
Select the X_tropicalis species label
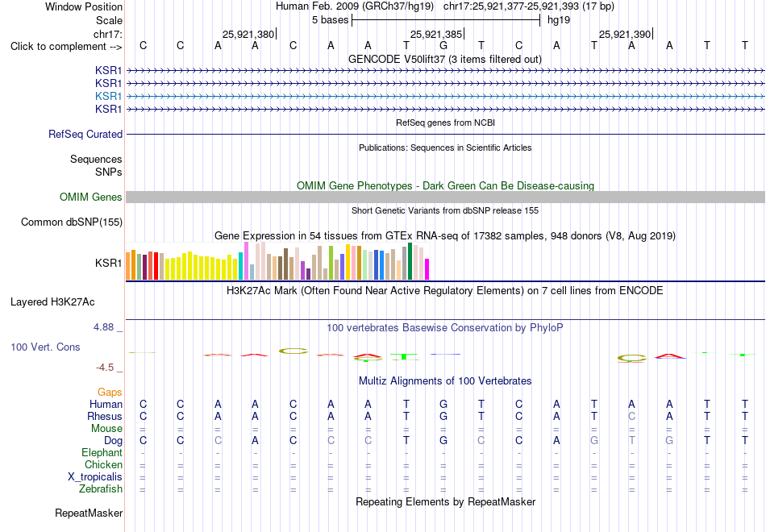pyautogui.click(x=95, y=477)
